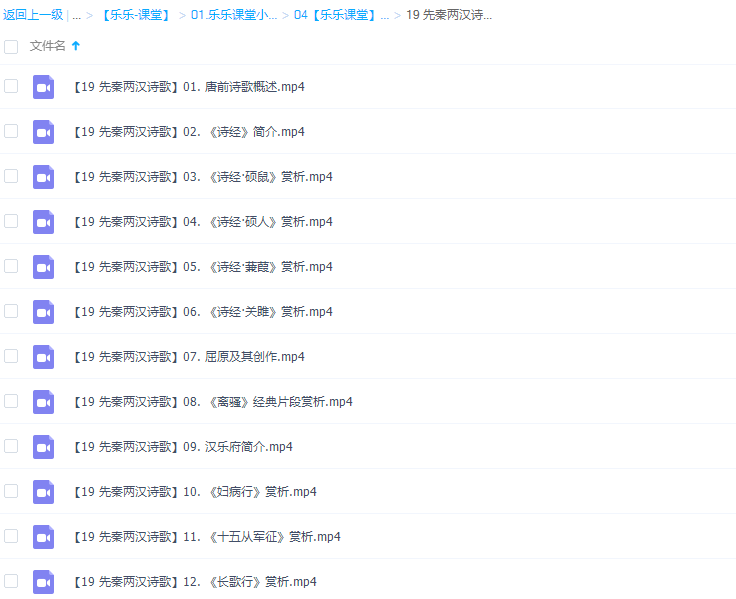736x599 pixels.
Task: Click video icon beside 《诗经·硕鼠》赏析
Action: click(x=43, y=177)
